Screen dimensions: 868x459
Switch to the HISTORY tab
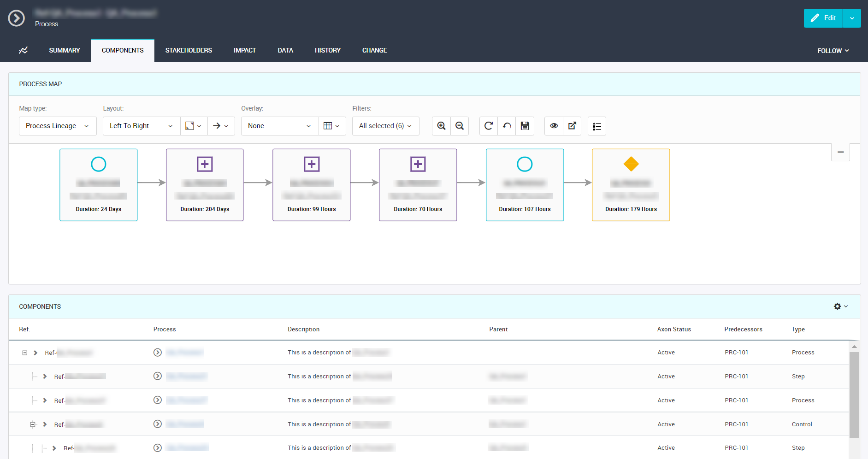(328, 50)
